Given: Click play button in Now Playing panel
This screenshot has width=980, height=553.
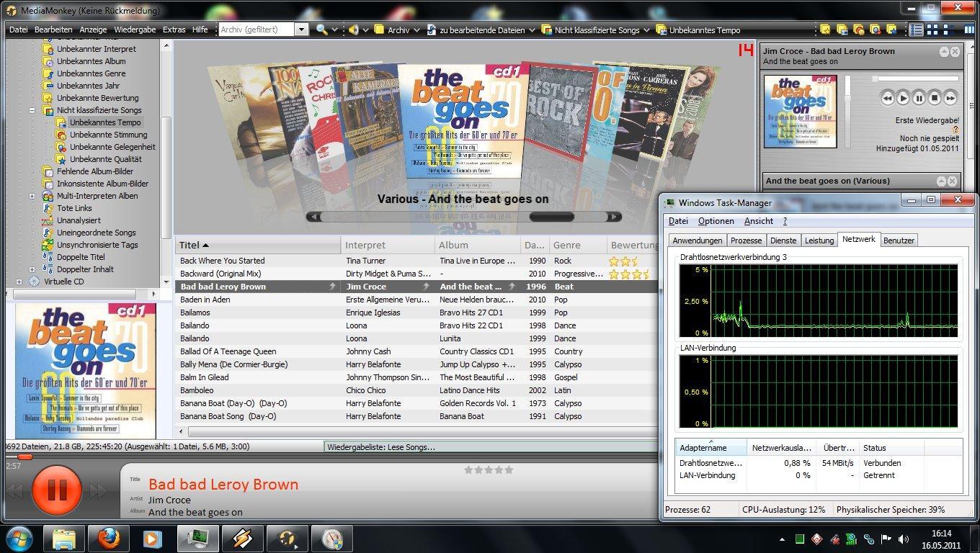Looking at the screenshot, I should point(904,98).
